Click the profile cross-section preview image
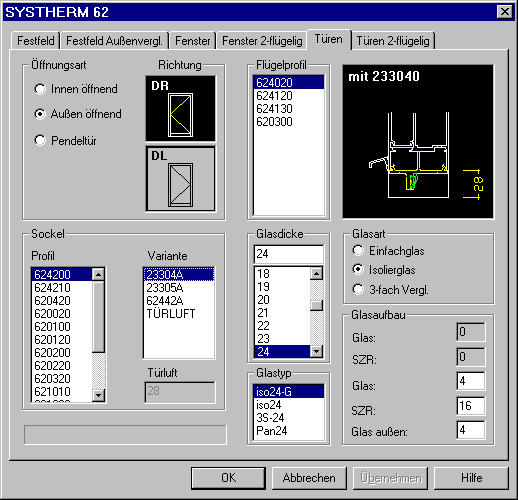This screenshot has width=518, height=500. [x=418, y=141]
